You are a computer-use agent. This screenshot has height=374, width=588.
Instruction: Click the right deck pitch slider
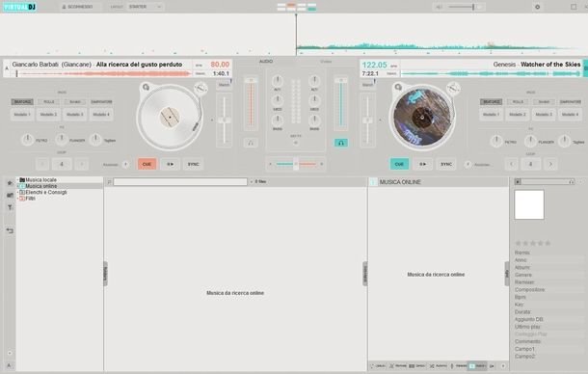pyautogui.click(x=367, y=120)
